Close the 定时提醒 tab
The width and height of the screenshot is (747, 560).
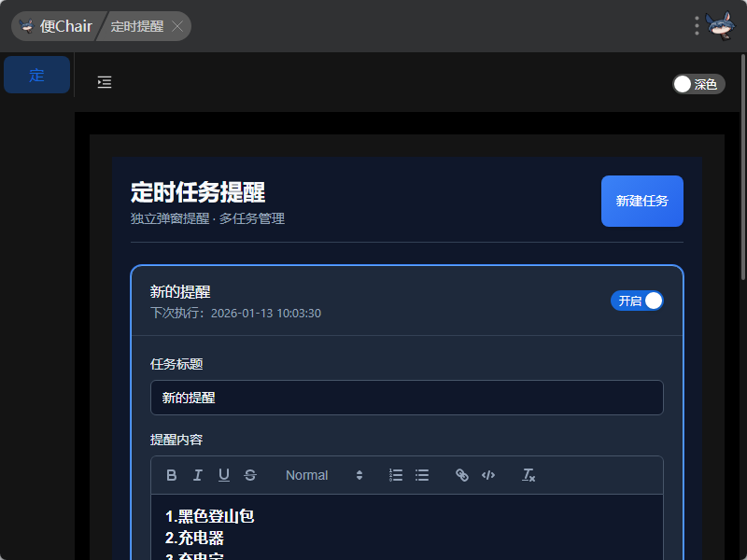coord(177,26)
